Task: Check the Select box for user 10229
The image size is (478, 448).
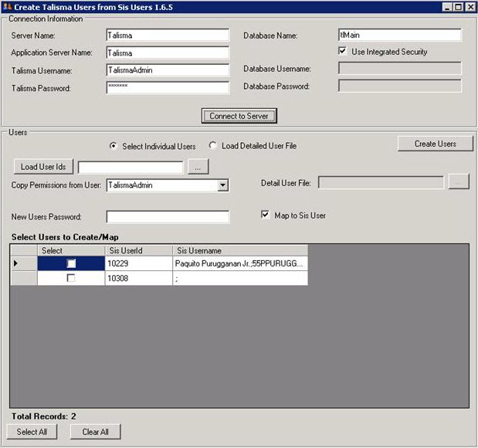Action: click(x=71, y=263)
